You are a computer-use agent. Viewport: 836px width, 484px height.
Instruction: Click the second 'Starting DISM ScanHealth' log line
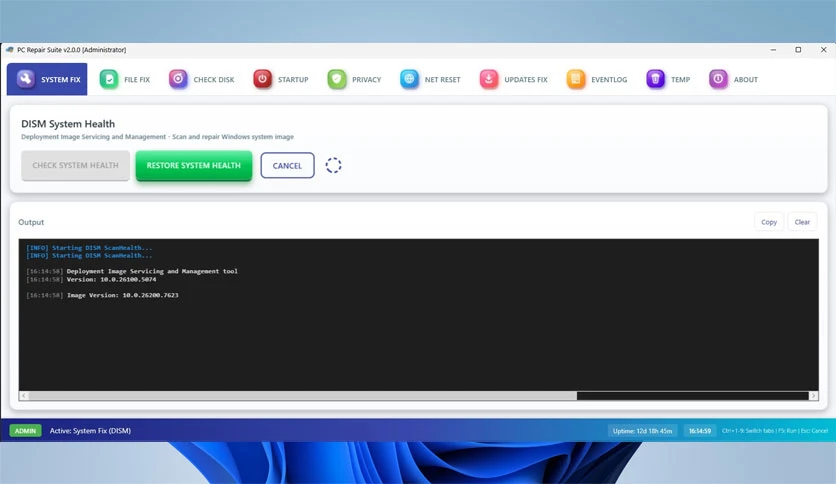click(x=89, y=255)
